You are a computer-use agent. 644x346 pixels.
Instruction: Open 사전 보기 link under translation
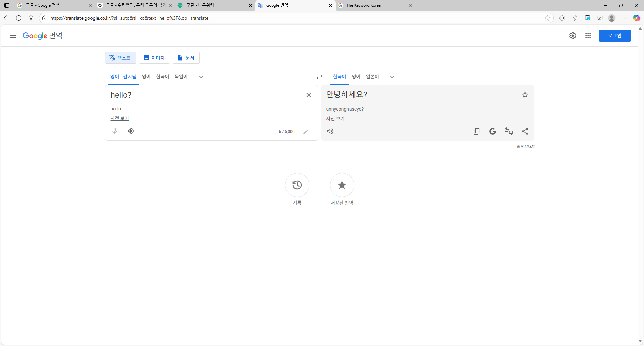click(x=335, y=119)
